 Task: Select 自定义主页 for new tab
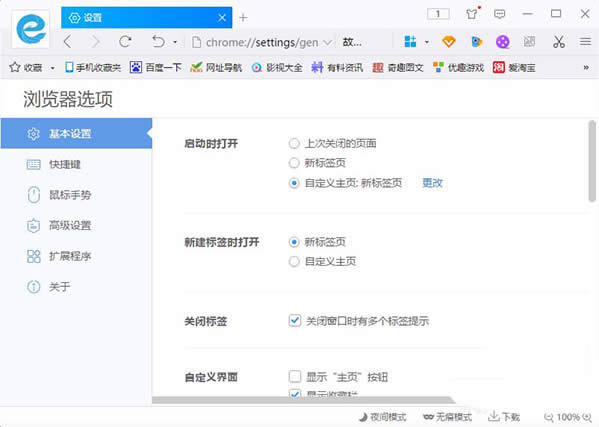(294, 262)
